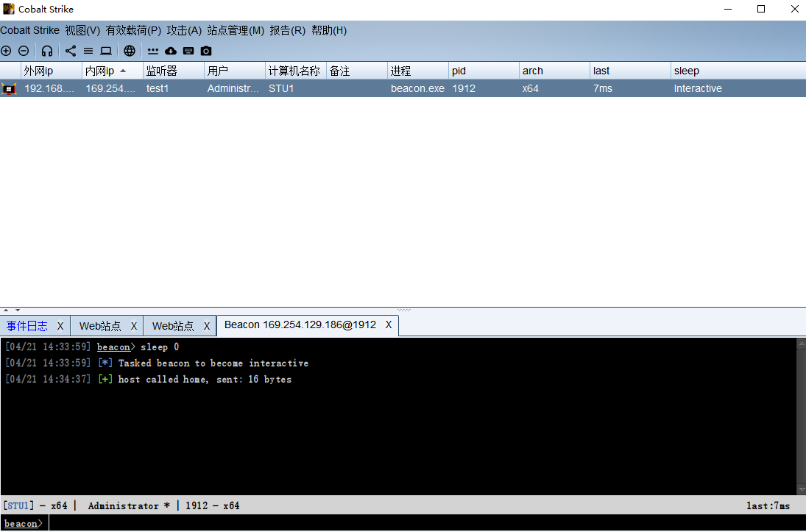Viewport: 806px width, 532px height.
Task: Sort by the 监听器 column header
Action: click(x=174, y=71)
